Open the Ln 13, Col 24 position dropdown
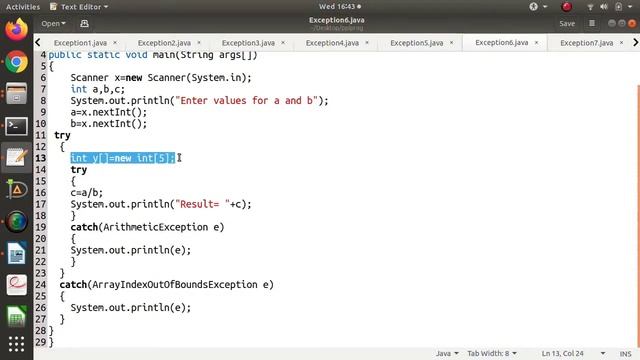The image size is (640, 360). pos(573,353)
